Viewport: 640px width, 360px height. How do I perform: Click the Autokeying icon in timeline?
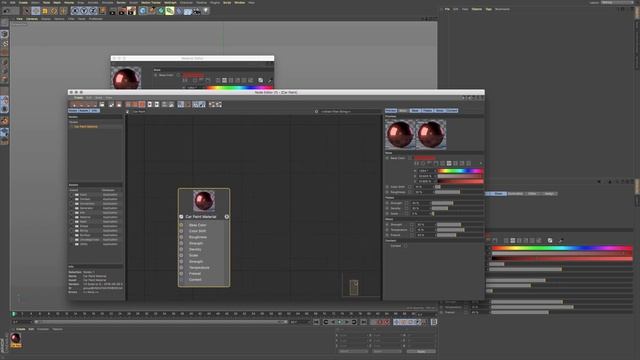pyautogui.click(x=380, y=322)
